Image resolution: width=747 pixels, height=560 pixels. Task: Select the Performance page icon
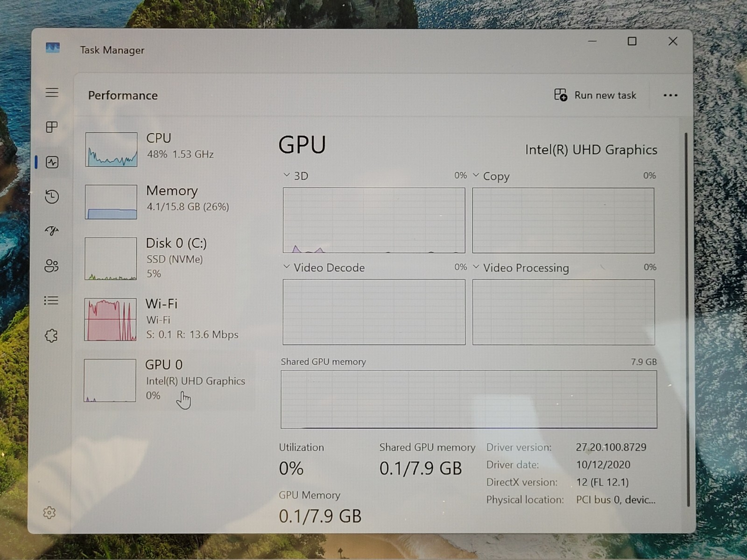pos(52,162)
